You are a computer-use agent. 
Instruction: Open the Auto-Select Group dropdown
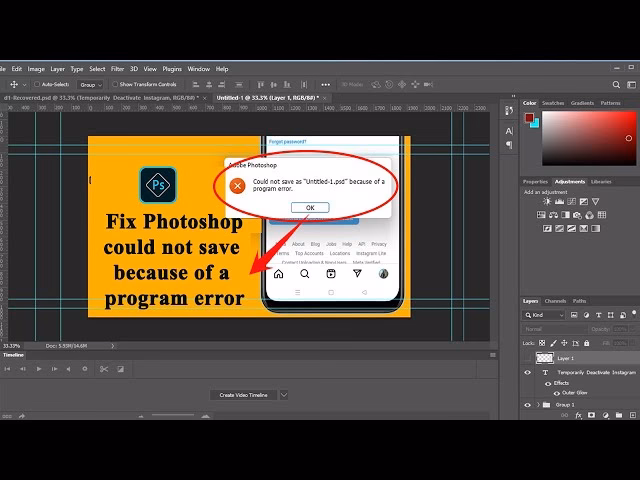pyautogui.click(x=91, y=84)
